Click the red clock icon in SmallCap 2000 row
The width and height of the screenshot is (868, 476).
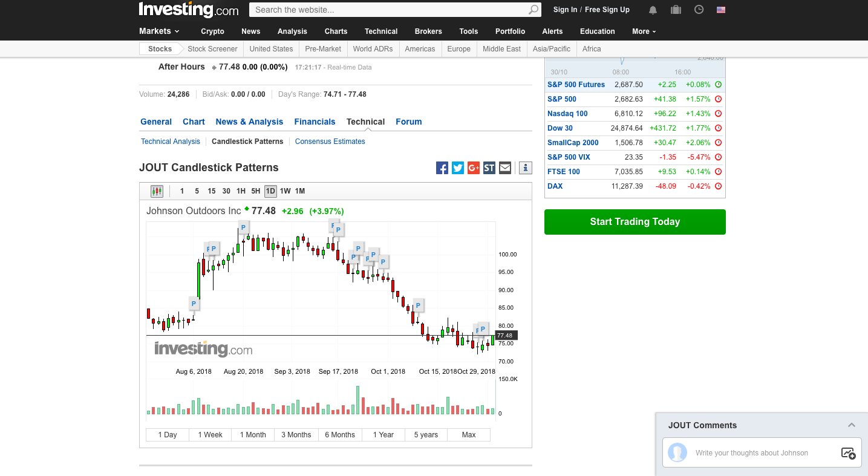click(719, 143)
